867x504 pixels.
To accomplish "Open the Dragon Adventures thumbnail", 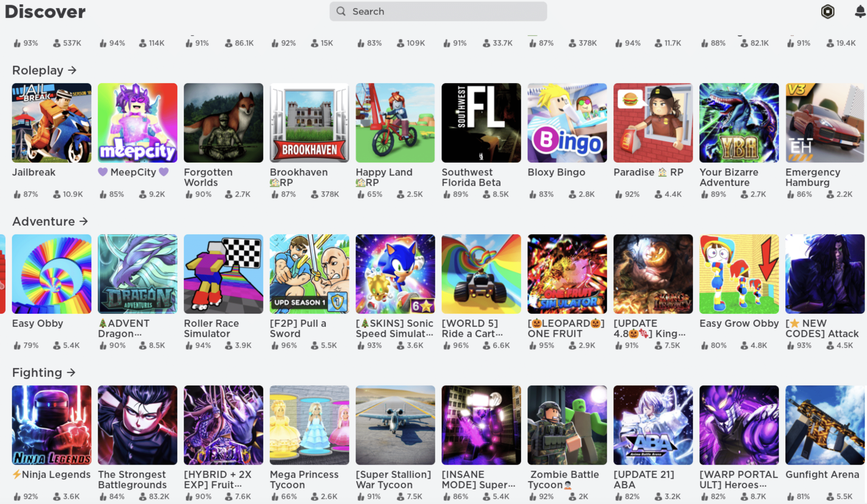I will click(138, 274).
